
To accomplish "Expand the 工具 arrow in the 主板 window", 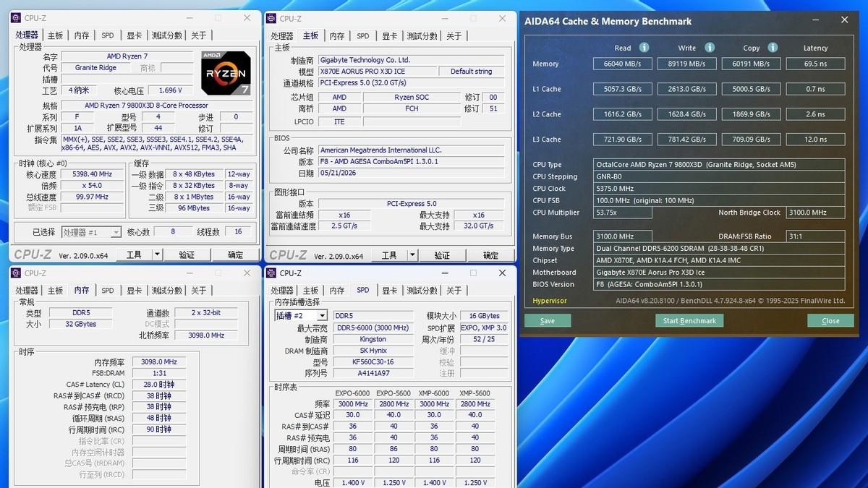I will tap(412, 254).
